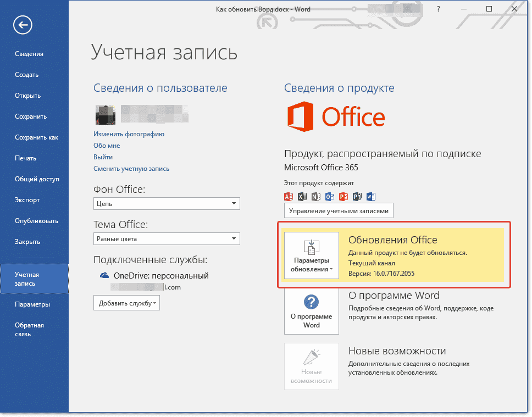Open Общий доступ in the sidebar
The width and height of the screenshot is (532, 417).
pos(37,179)
